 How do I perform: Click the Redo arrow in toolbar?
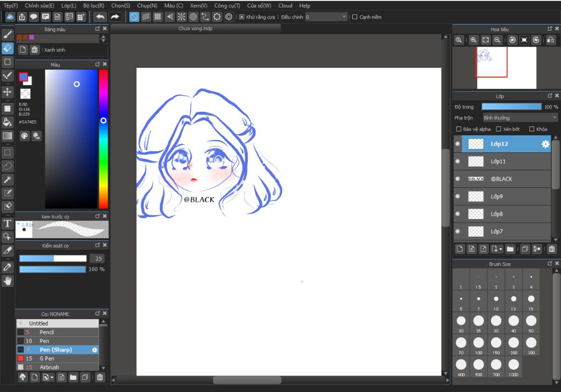point(115,17)
